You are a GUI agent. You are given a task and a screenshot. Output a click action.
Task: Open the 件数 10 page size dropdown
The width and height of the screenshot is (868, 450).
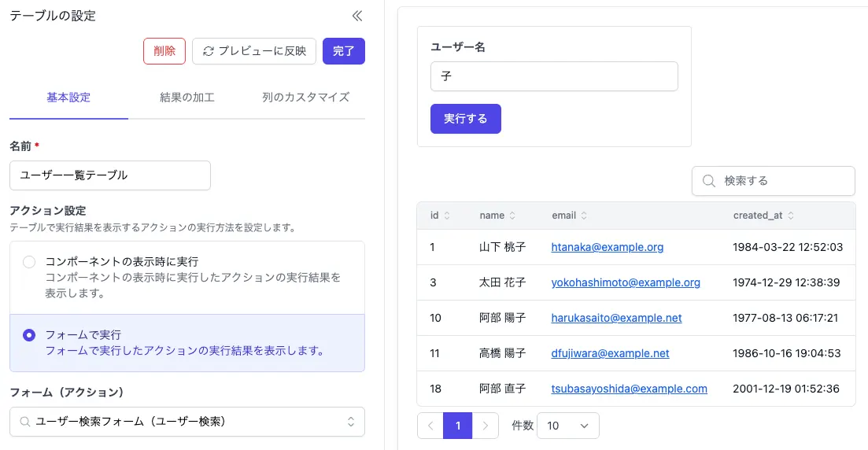568,426
